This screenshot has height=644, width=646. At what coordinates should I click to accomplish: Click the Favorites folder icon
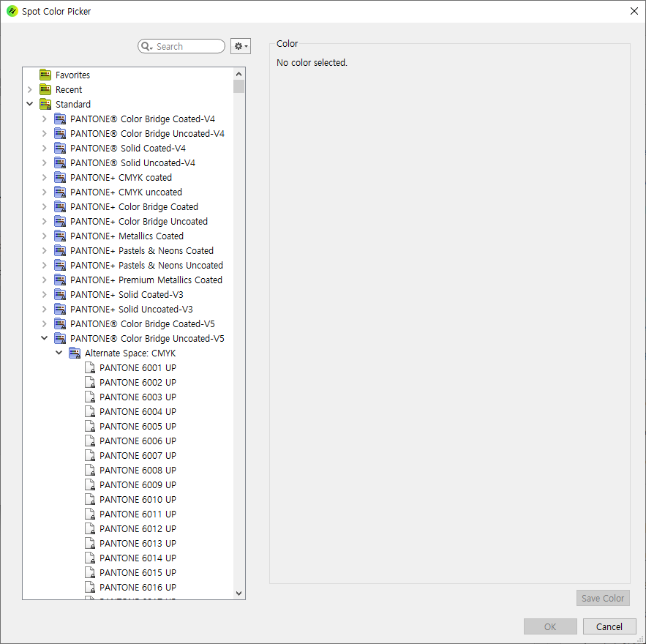coord(45,75)
